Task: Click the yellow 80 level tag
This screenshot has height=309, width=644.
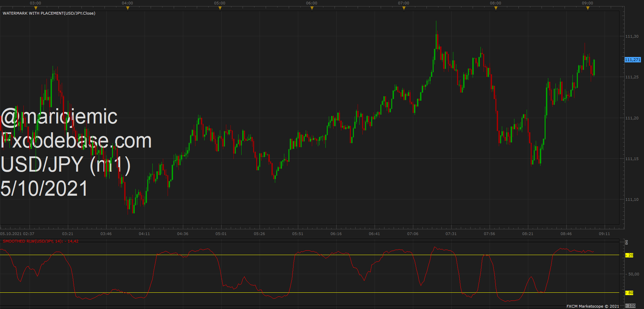Action: click(x=629, y=293)
